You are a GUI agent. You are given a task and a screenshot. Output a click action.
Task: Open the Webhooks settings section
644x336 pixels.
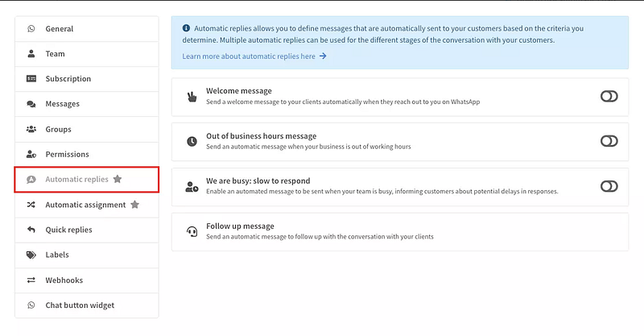point(64,280)
